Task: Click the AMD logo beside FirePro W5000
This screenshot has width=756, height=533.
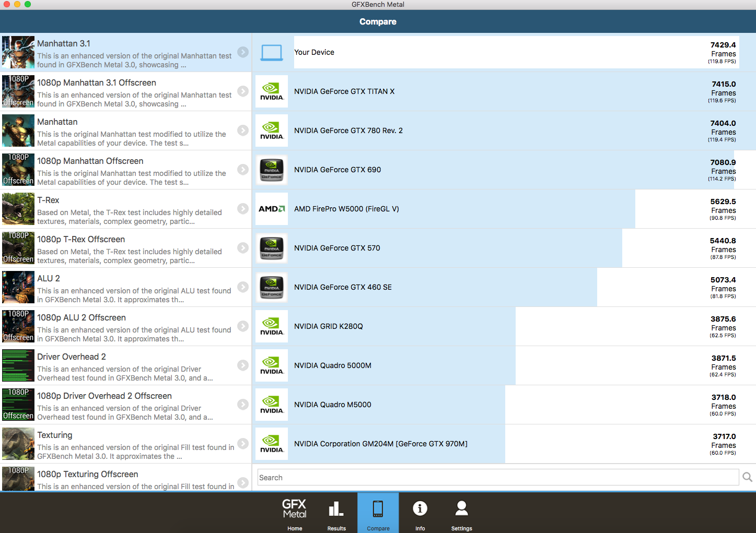Action: tap(271, 209)
